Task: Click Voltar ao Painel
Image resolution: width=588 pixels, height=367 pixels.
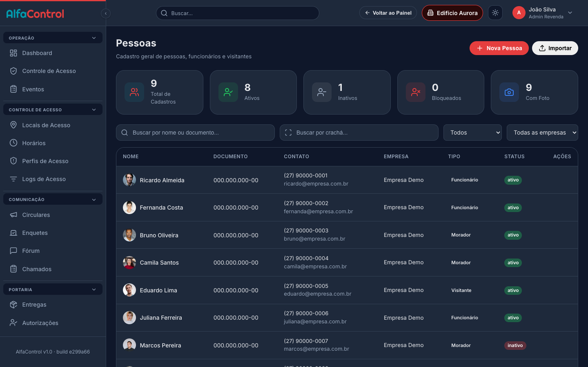Action: [388, 13]
